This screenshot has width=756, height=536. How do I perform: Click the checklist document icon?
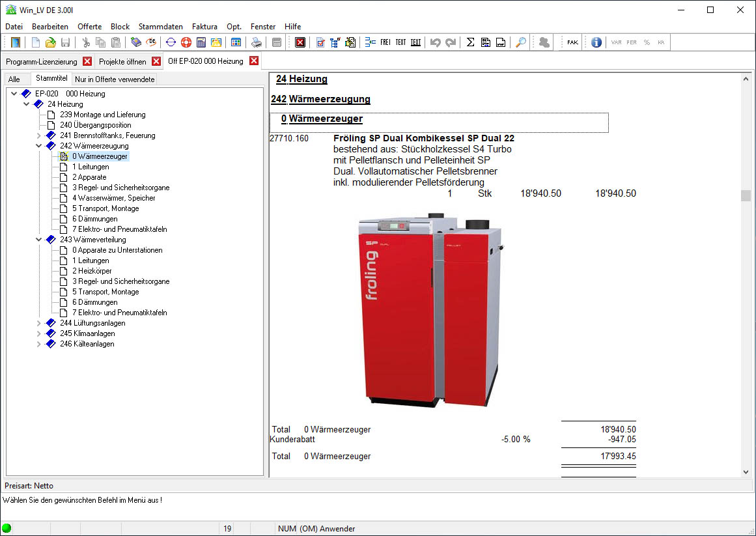pyautogui.click(x=320, y=42)
